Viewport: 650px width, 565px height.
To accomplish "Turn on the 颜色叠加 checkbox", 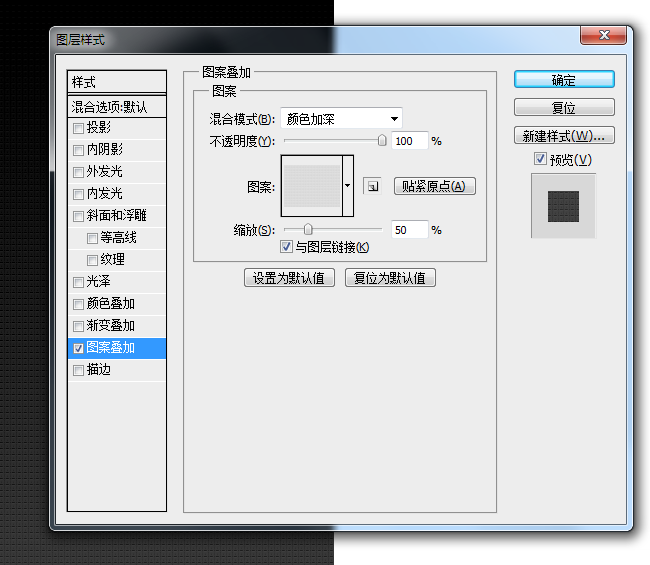I will coord(79,304).
